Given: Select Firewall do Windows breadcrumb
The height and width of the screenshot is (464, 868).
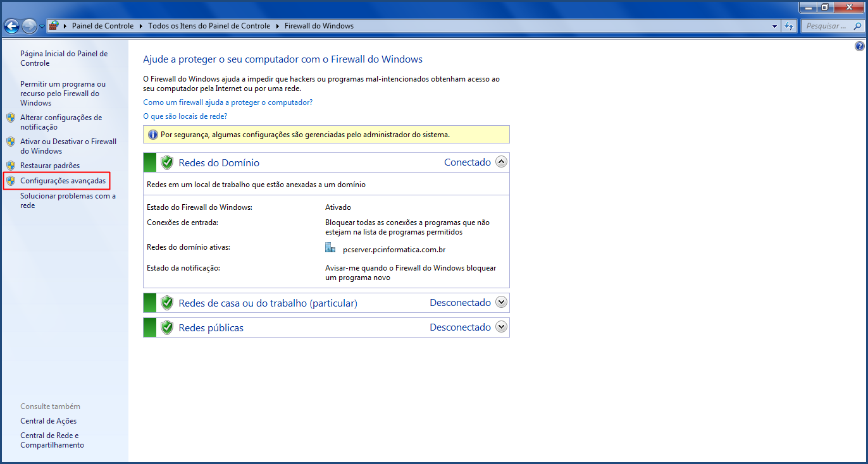Looking at the screenshot, I should [319, 26].
